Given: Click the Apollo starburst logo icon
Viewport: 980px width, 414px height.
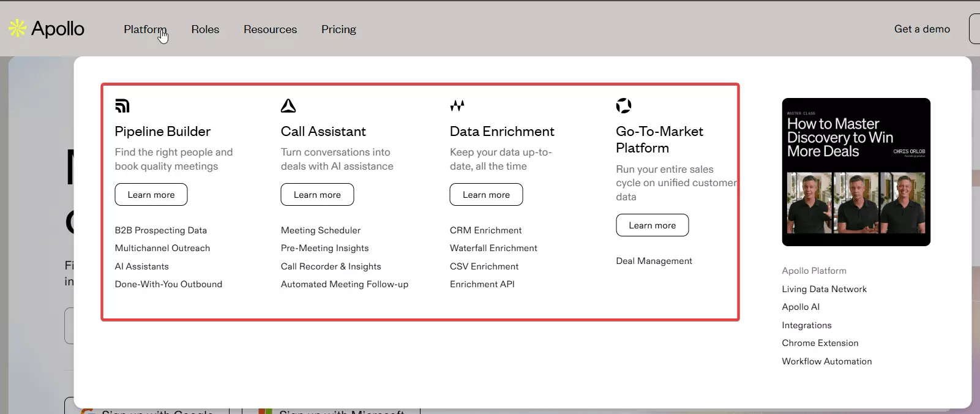Looking at the screenshot, I should point(17,28).
